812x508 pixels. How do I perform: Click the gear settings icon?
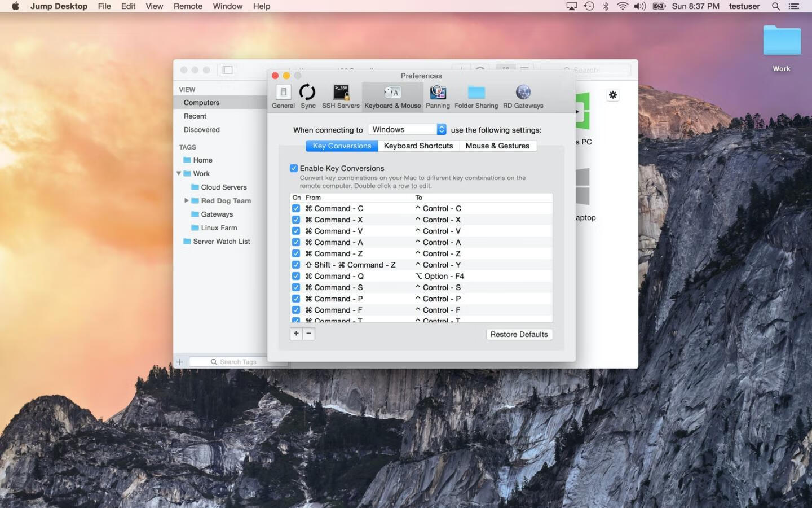[613, 95]
